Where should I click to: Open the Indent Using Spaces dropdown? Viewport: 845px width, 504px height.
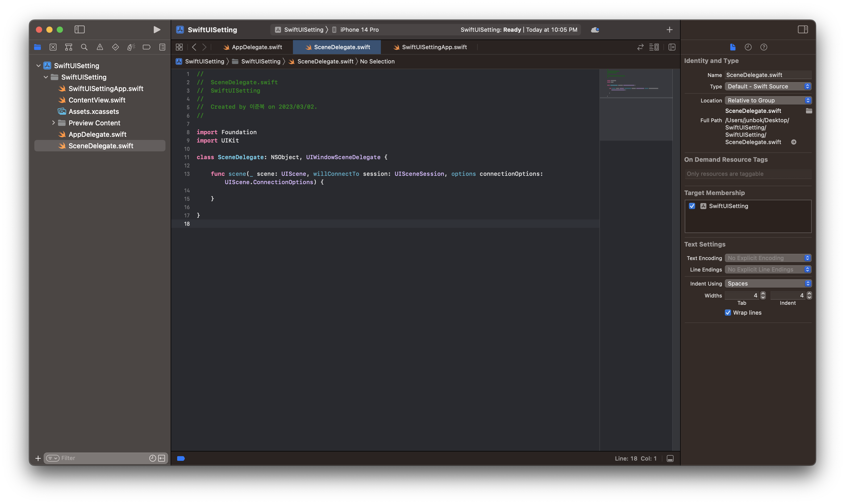768,283
